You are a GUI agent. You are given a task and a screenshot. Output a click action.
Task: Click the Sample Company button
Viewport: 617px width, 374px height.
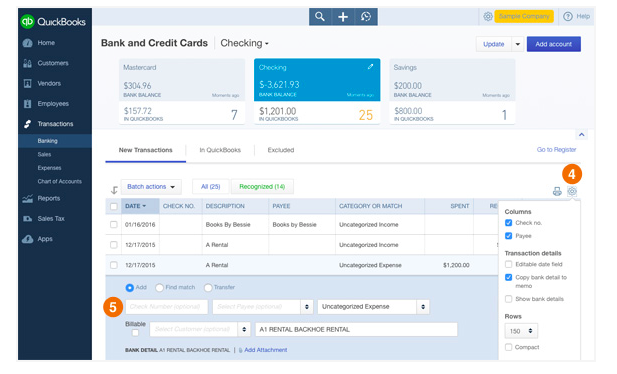[x=524, y=17]
